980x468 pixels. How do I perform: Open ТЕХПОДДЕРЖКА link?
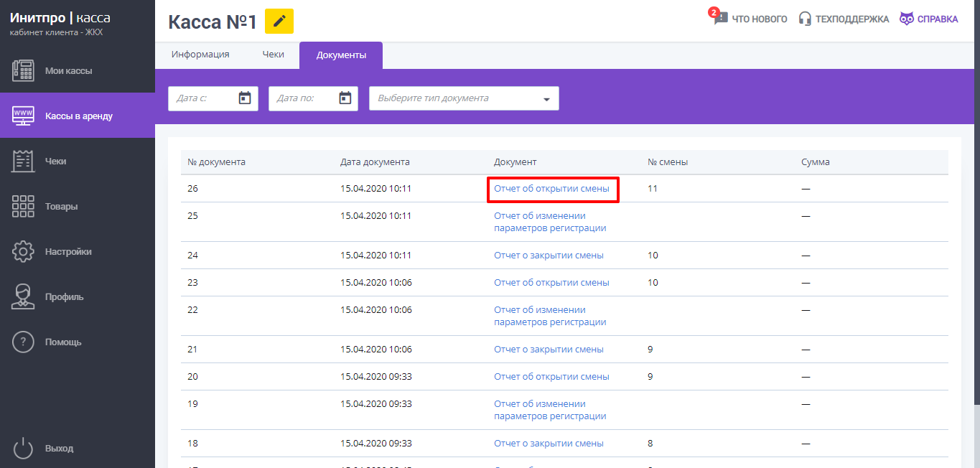point(852,19)
